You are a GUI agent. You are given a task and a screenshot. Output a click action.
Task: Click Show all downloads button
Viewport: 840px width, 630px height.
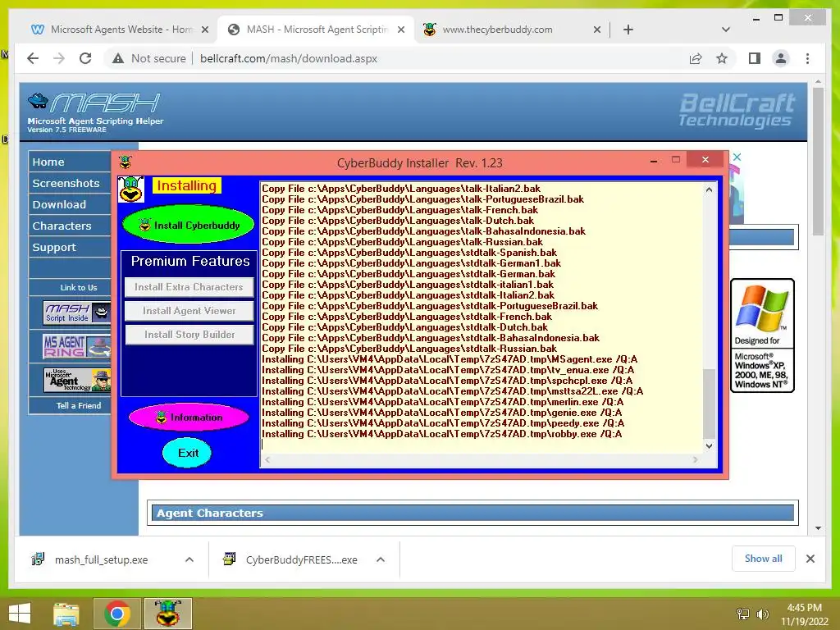point(763,559)
